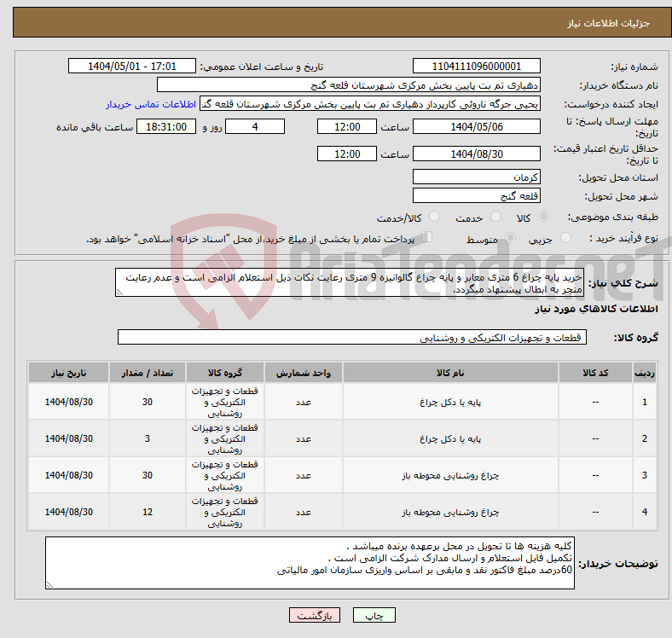Screen dimensions: 672x638
Task: Click the announcement date field 1404/05/01 - 17:01
Action: [132, 66]
